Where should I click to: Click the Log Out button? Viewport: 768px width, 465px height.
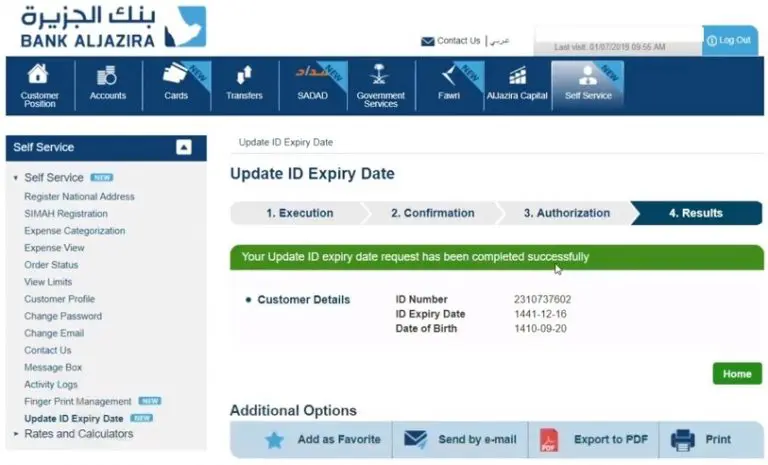click(x=729, y=40)
